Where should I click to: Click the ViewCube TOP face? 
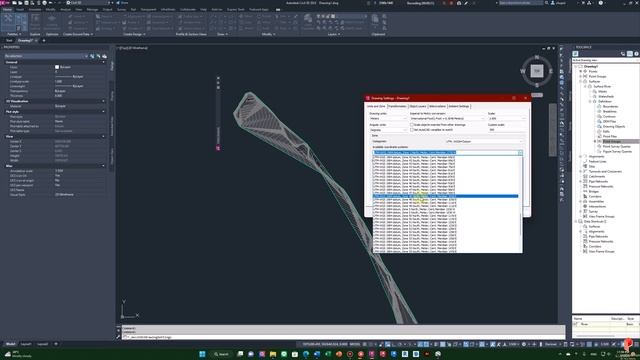(x=537, y=71)
